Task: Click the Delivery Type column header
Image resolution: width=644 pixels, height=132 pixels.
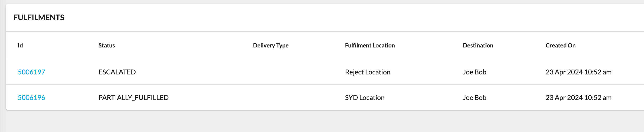Action: click(270, 46)
